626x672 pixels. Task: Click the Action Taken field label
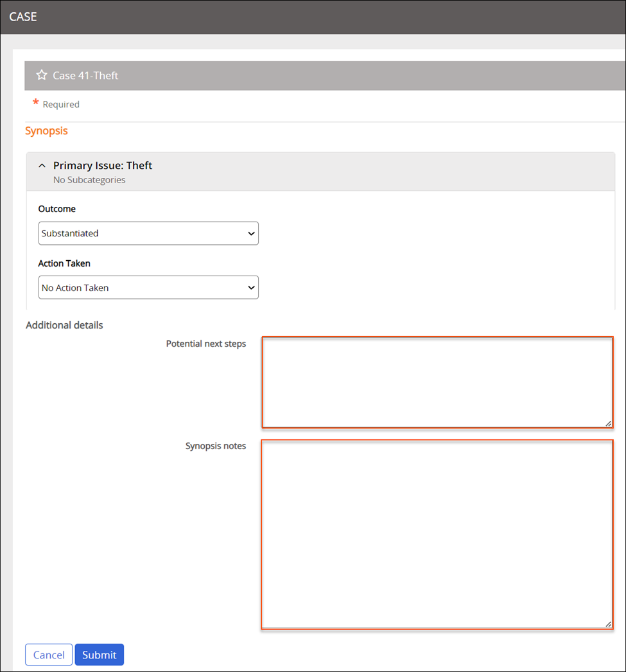point(64,263)
